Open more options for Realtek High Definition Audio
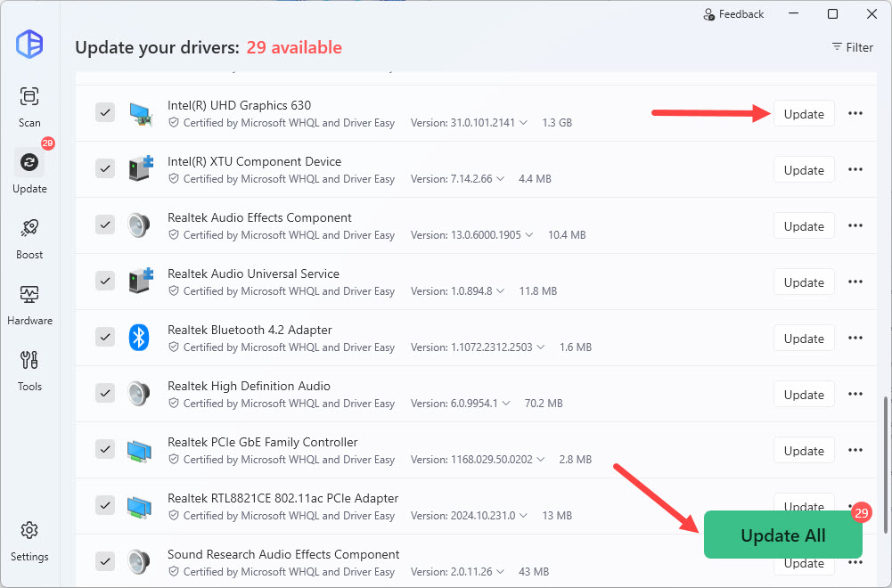Screen dimensions: 892x588 coord(855,394)
